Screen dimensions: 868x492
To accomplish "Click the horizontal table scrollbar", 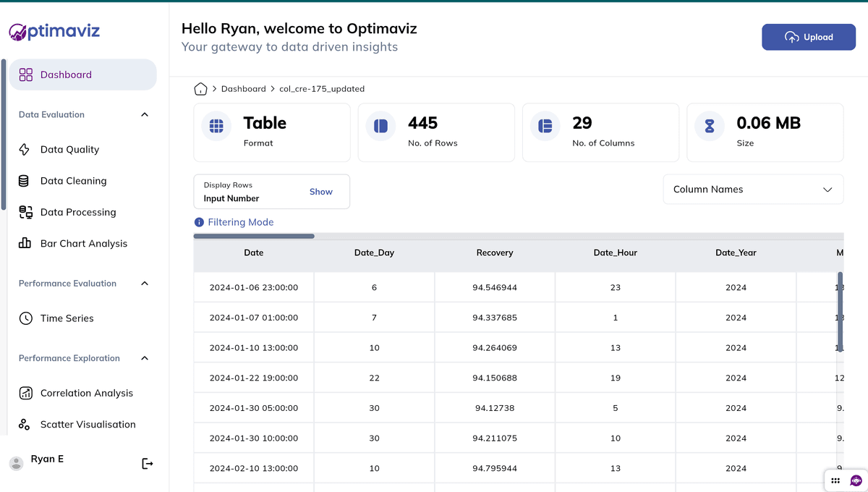I will [x=254, y=236].
